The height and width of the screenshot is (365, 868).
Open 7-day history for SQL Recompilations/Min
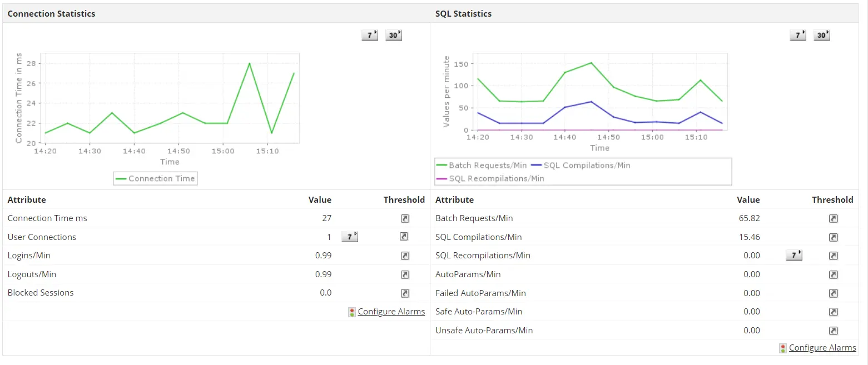793,256
